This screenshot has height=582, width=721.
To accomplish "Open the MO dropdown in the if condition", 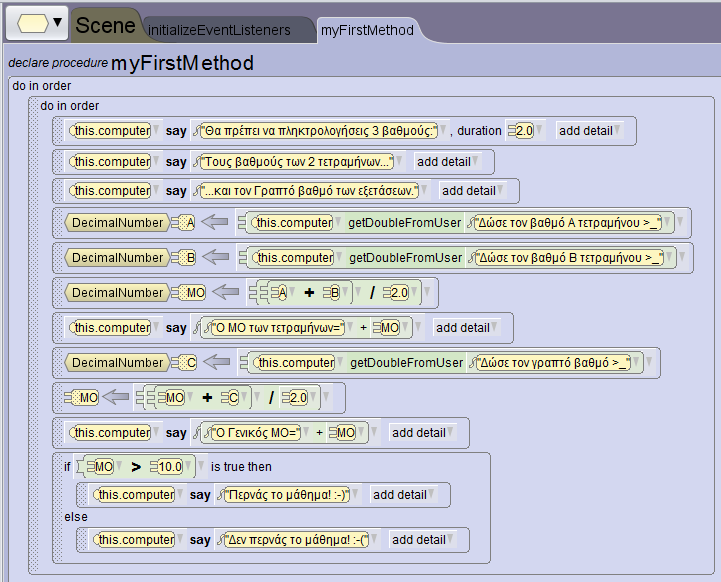I will 119,467.
